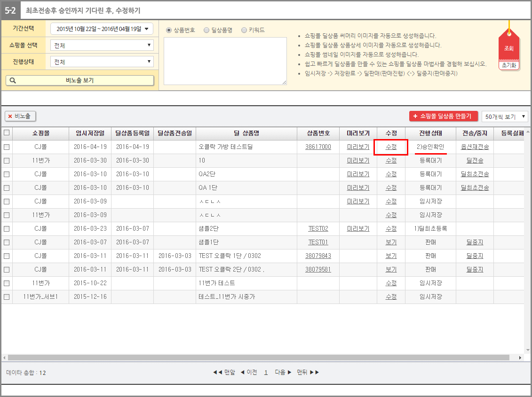Click the 비노출 보기 search button
This screenshot has height=397, width=532.
(x=79, y=80)
